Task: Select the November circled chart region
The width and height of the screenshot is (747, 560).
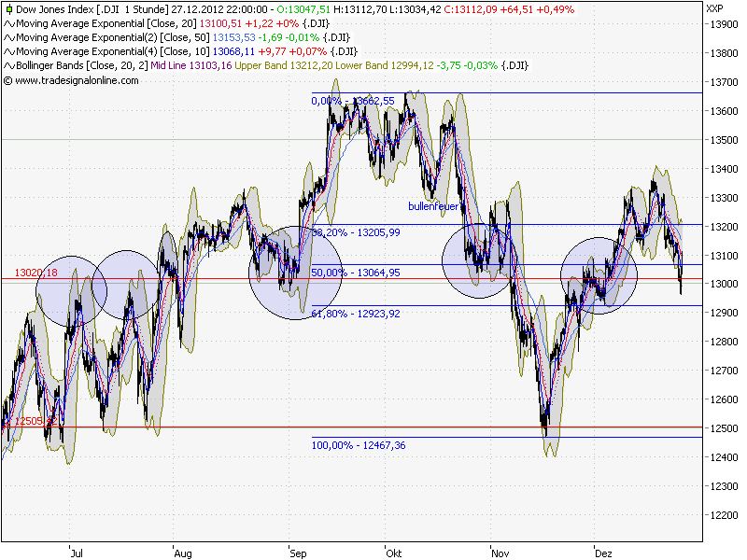Action: tap(480, 260)
